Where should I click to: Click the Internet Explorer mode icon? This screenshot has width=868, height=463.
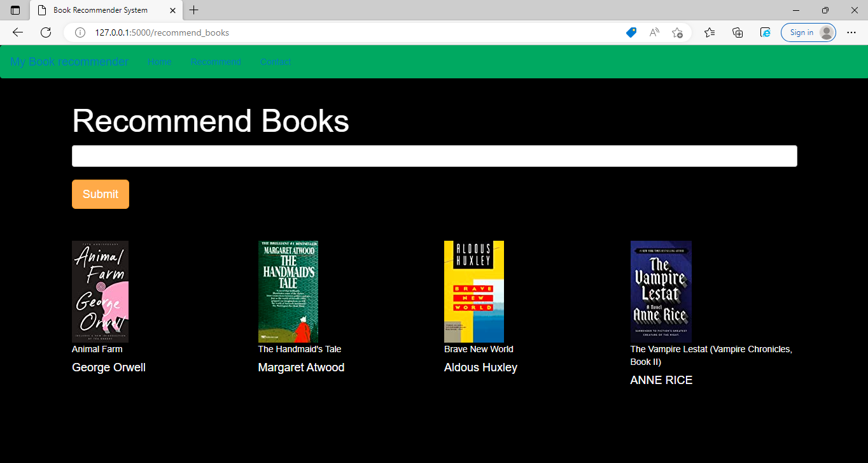pos(765,32)
